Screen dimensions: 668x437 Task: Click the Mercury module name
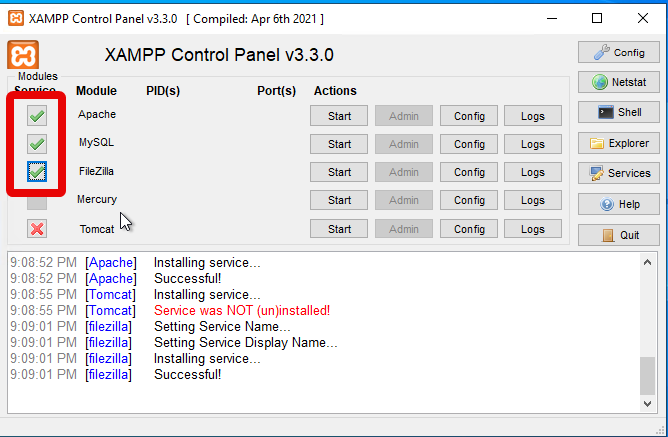pos(97,199)
